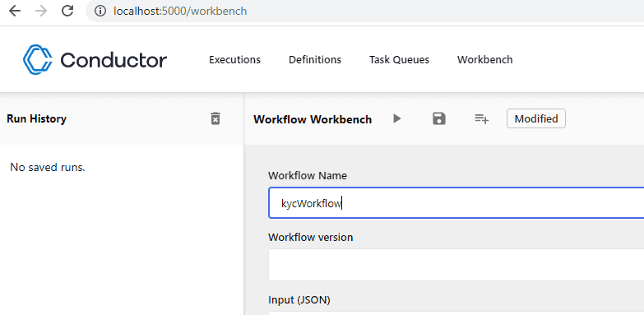Click the 'No saved runs.' text
The image size is (644, 315).
click(x=48, y=167)
